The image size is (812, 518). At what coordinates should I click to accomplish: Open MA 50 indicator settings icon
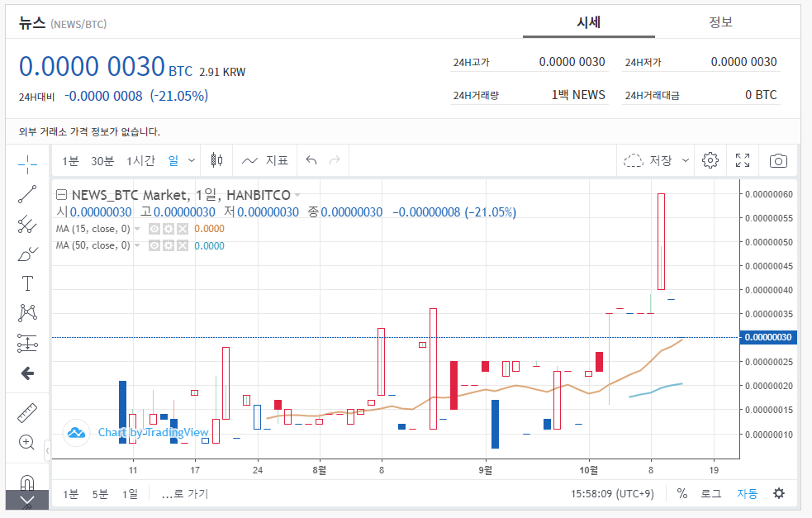click(169, 245)
